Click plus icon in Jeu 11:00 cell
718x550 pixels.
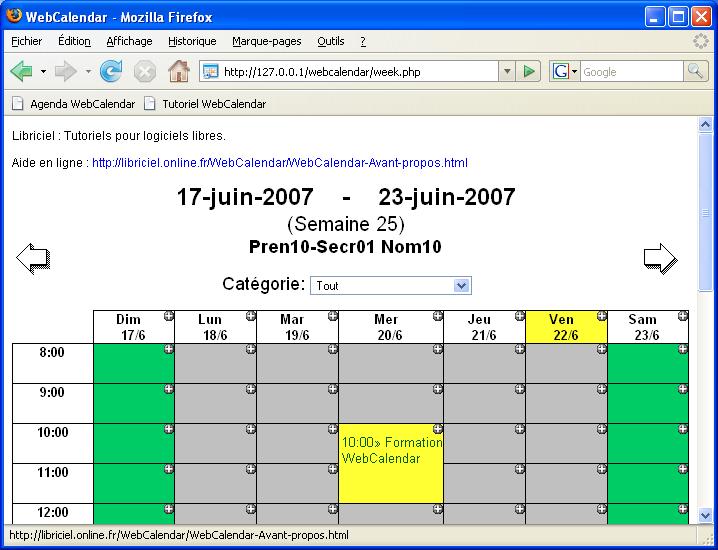[x=519, y=468]
